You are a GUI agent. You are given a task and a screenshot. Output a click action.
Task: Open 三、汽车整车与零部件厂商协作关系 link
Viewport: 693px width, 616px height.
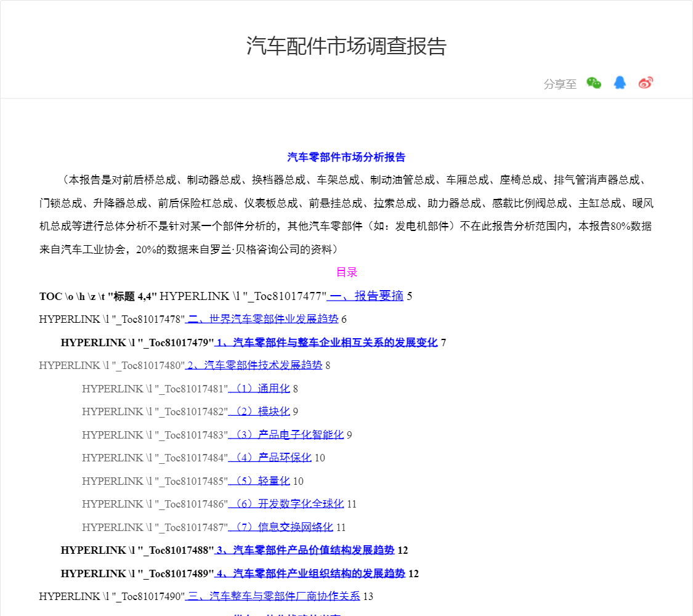coord(273,596)
